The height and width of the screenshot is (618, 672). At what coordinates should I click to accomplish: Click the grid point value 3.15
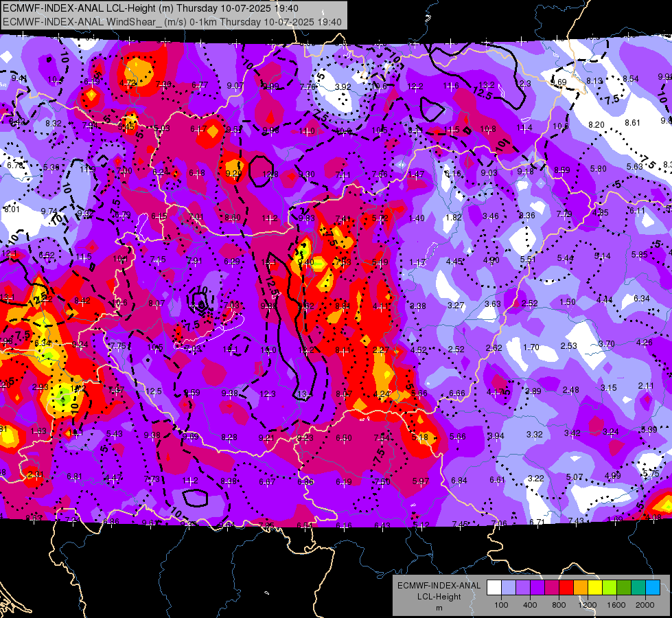coord(609,388)
